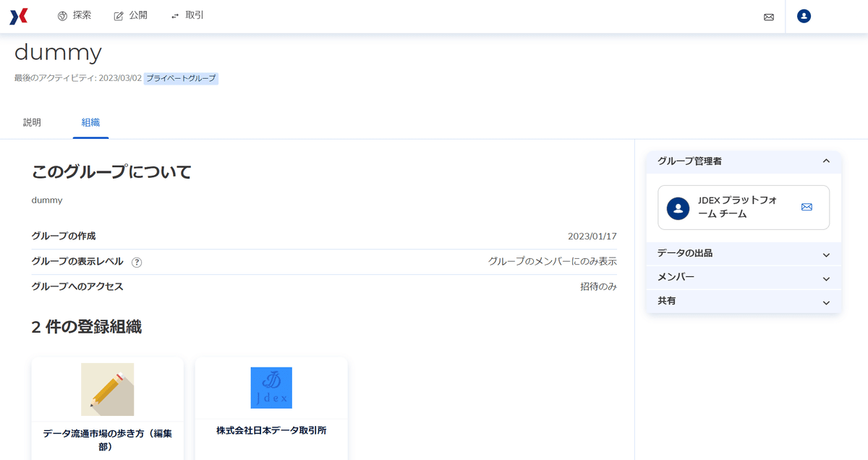Viewport: 868px width, 460px height.
Task: Click the JDEX logo in the header
Action: click(19, 16)
